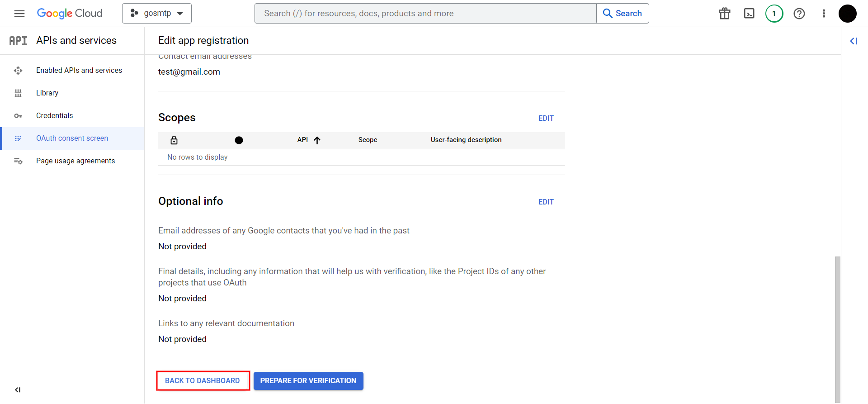
Task: Click Prepare for Verification button
Action: pyautogui.click(x=308, y=381)
